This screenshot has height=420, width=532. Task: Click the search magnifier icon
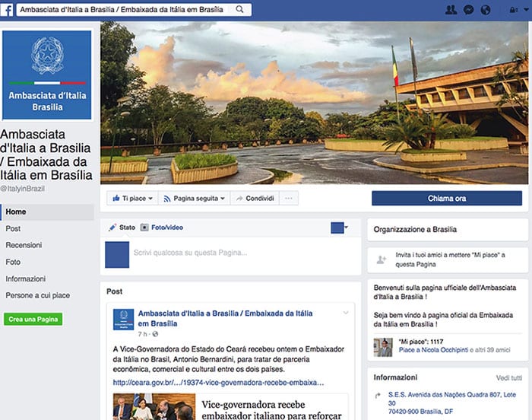tap(239, 10)
